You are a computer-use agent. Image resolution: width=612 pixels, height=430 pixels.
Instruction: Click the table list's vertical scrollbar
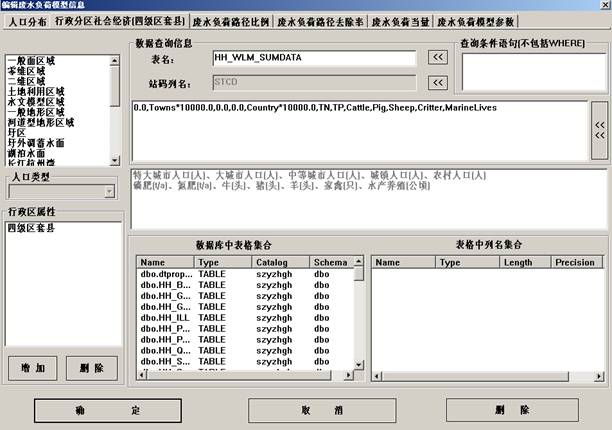(x=356, y=320)
